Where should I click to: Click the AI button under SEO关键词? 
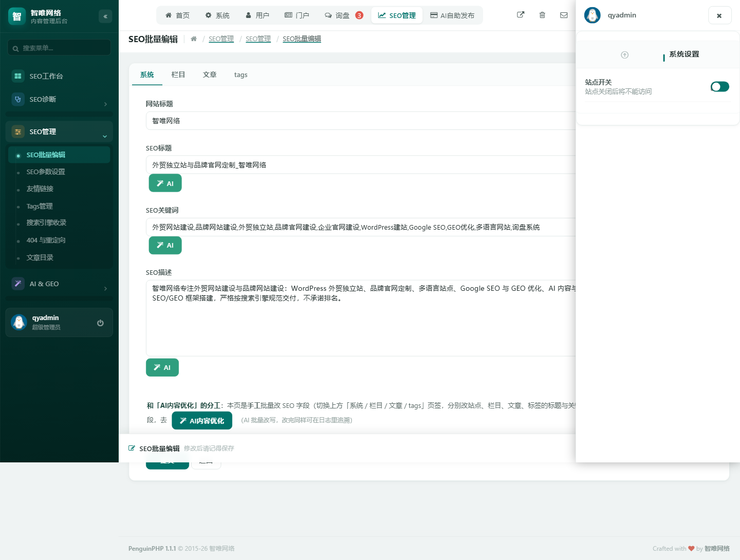pos(165,245)
